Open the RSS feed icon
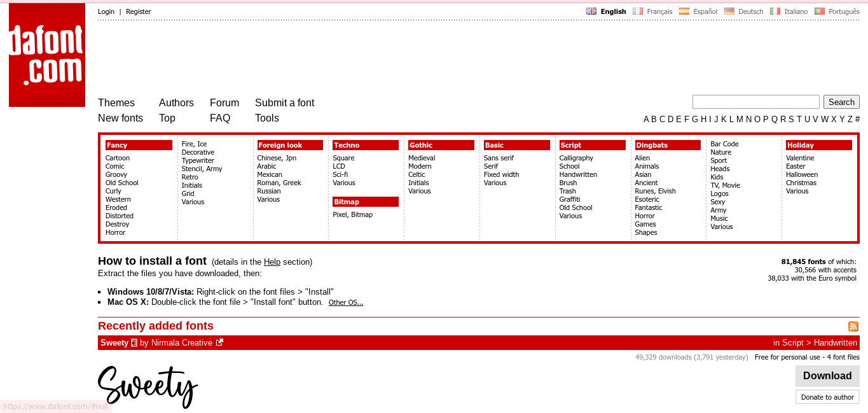 tap(853, 326)
